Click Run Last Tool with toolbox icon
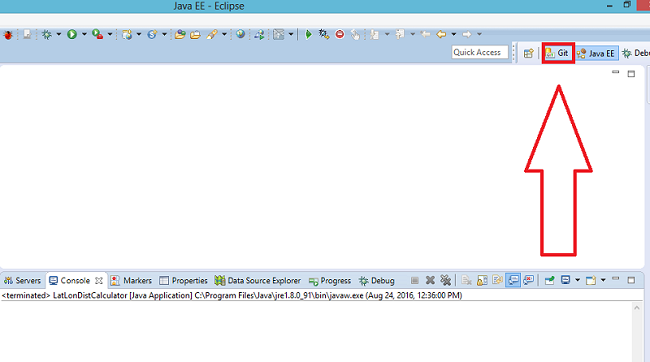 pos(97,34)
